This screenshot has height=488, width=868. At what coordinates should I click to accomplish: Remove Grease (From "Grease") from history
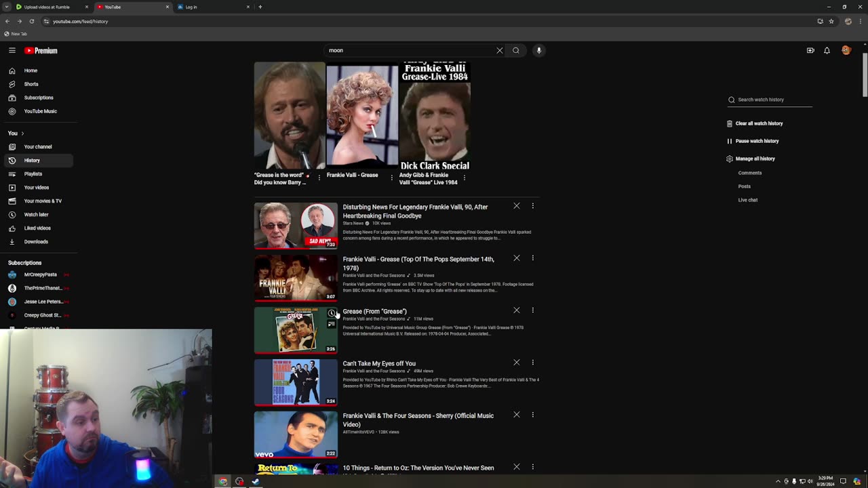[x=517, y=310]
